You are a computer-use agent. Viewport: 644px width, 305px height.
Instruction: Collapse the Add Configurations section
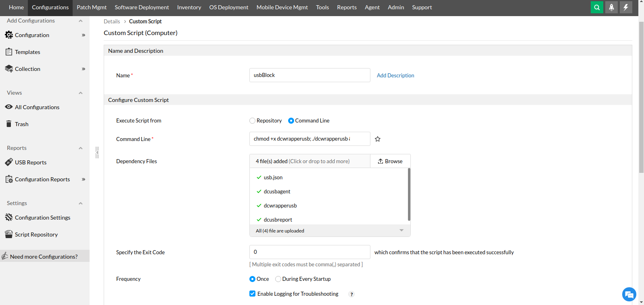click(81, 21)
